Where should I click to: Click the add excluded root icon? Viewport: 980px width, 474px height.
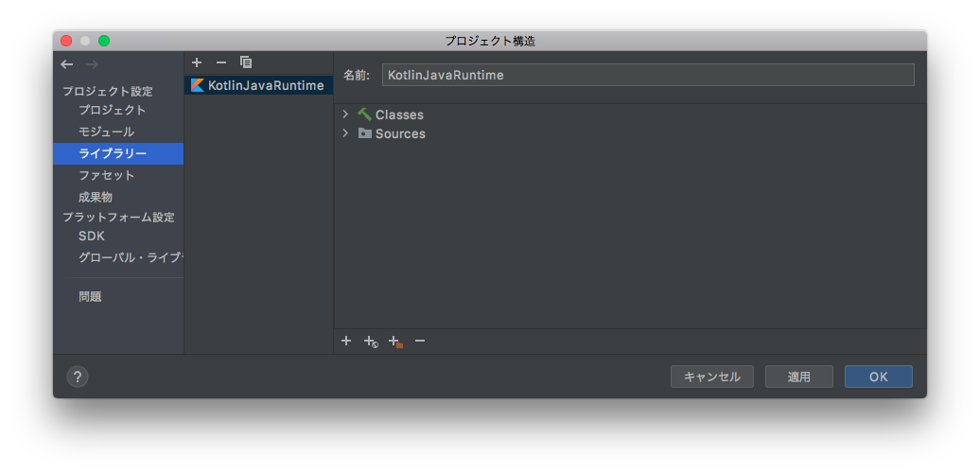point(395,342)
